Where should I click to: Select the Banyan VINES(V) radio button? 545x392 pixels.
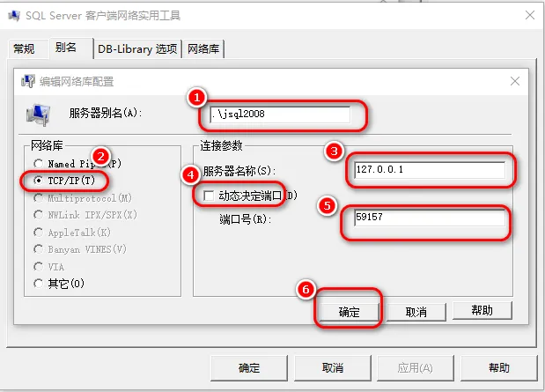point(38,249)
